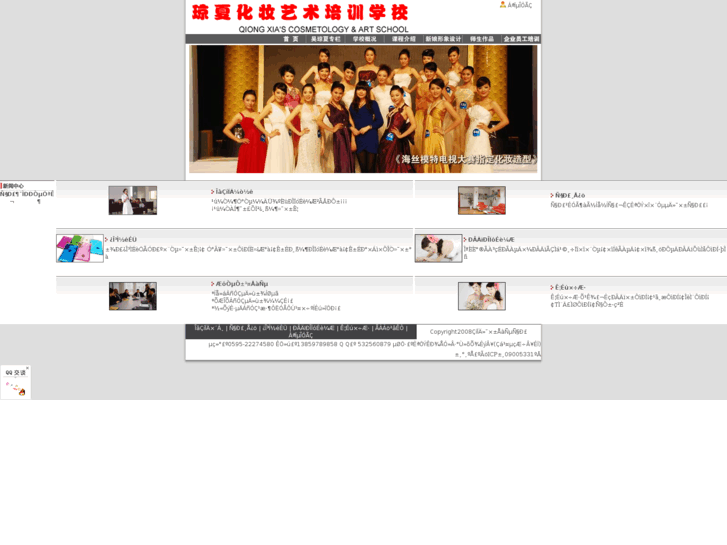Click red arrow beside orange chairs room heading
Screen dimensions: 727x545
tap(552, 195)
